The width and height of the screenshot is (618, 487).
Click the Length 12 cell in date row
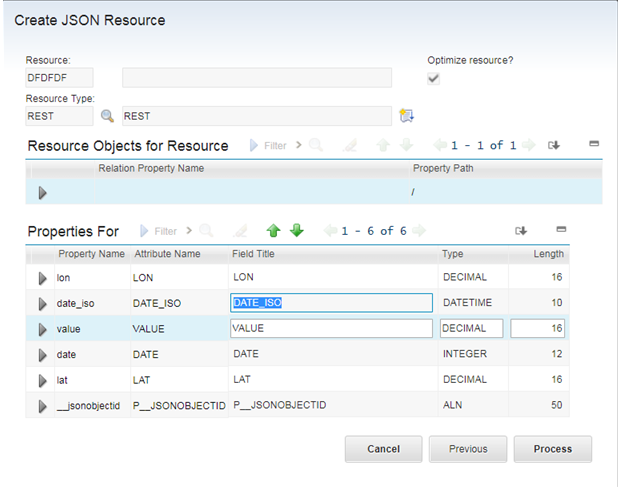(539, 354)
